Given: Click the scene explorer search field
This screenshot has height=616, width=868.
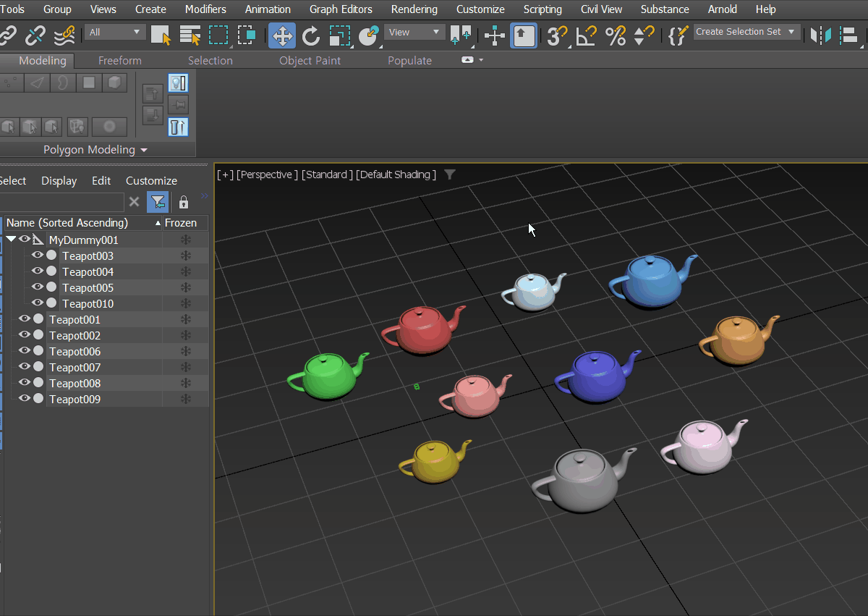Looking at the screenshot, I should pyautogui.click(x=62, y=202).
